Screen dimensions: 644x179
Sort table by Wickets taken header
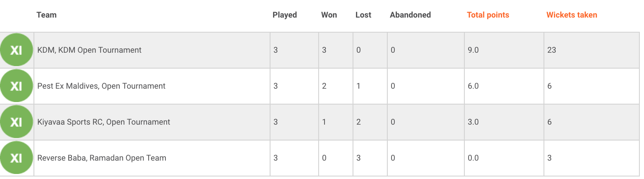coord(572,15)
